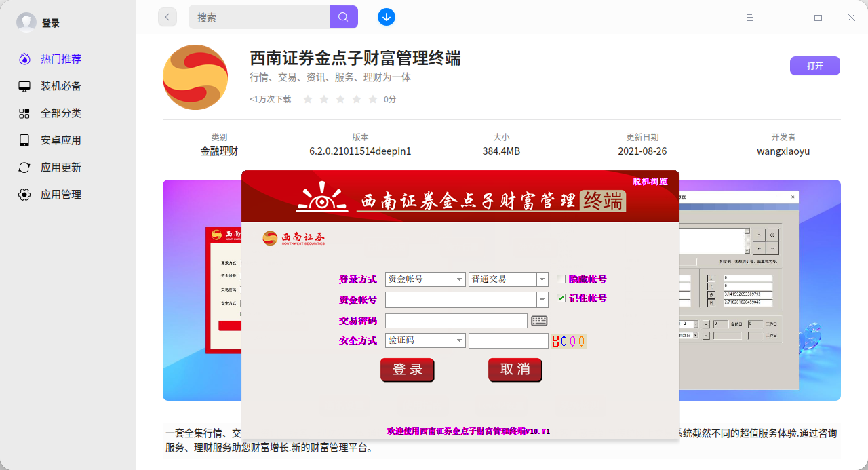
Task: Click the 应用更新 refresh icon
Action: (24, 168)
